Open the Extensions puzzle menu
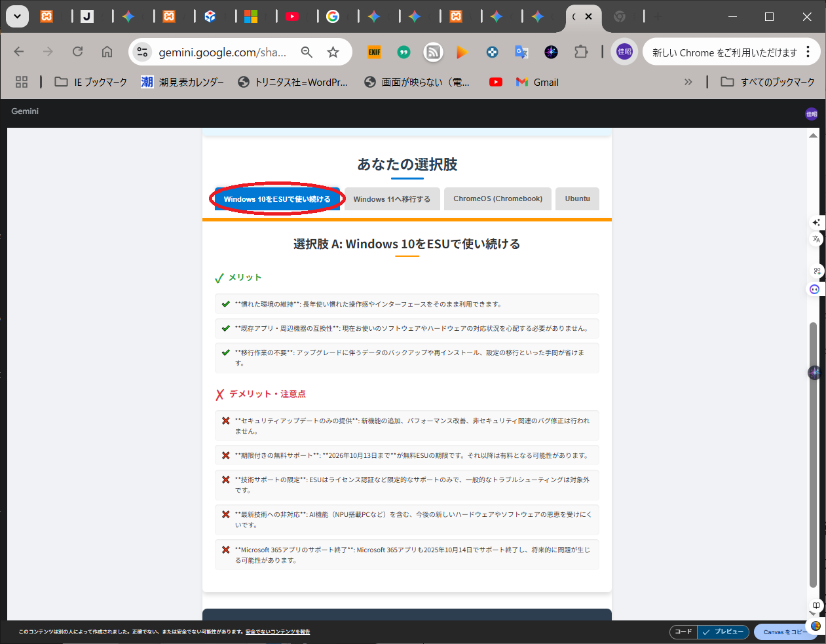Image resolution: width=826 pixels, height=644 pixels. 581,52
